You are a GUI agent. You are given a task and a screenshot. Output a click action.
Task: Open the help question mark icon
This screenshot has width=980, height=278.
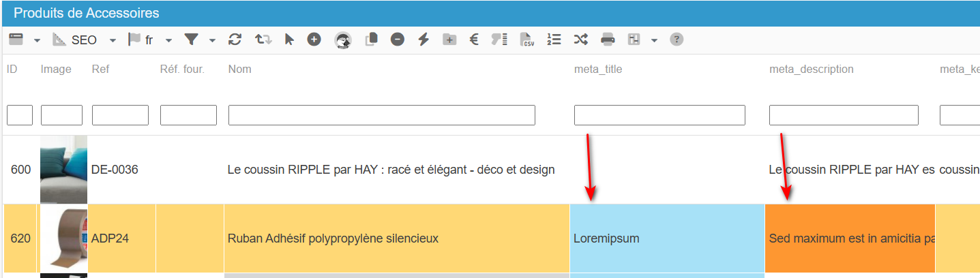(x=676, y=40)
